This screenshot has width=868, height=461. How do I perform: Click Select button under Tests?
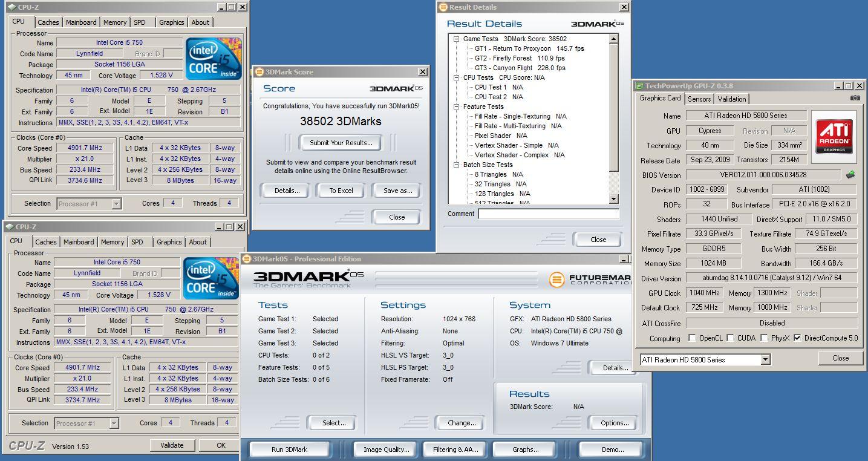tap(334, 423)
